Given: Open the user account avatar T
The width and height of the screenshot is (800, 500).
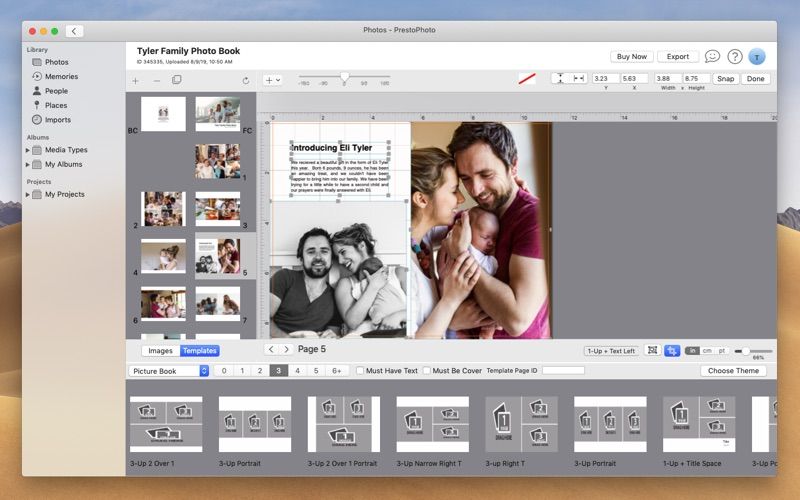Looking at the screenshot, I should point(757,57).
